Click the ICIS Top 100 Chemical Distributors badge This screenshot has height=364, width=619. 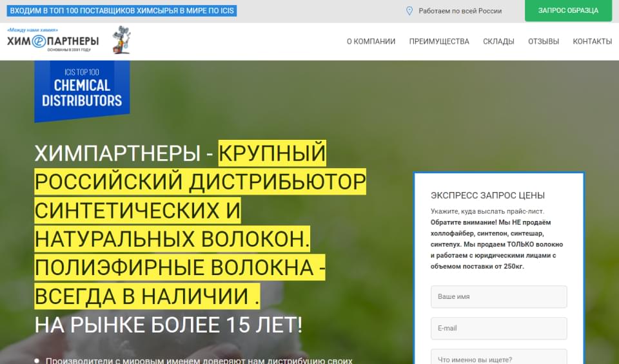click(x=82, y=91)
